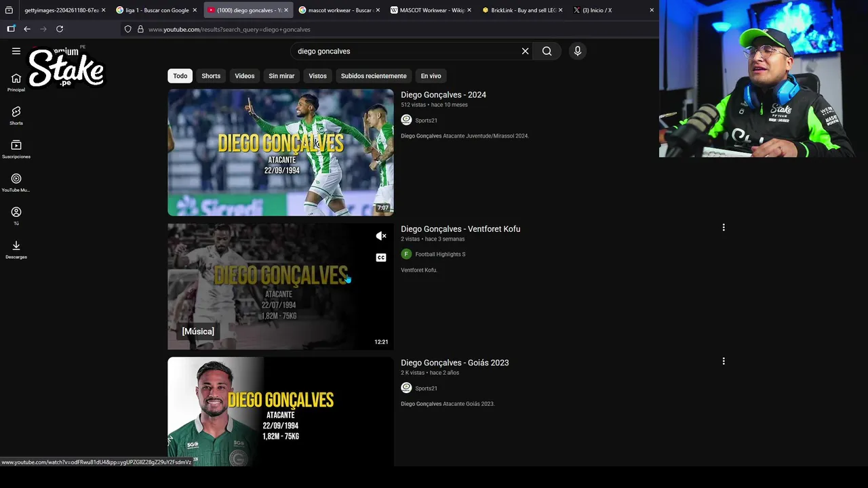The image size is (868, 488).
Task: Open options menu for Goiás 2023 video
Action: tap(724, 361)
